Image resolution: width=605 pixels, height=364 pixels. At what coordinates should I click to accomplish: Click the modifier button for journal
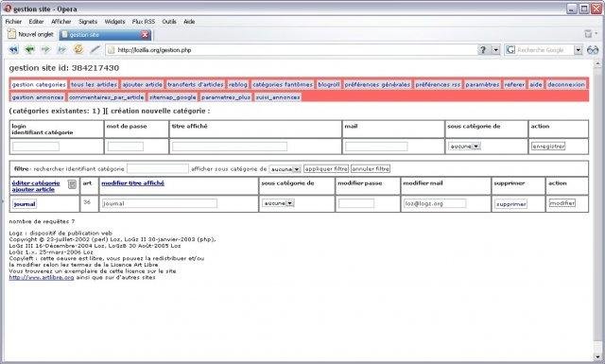coord(562,203)
